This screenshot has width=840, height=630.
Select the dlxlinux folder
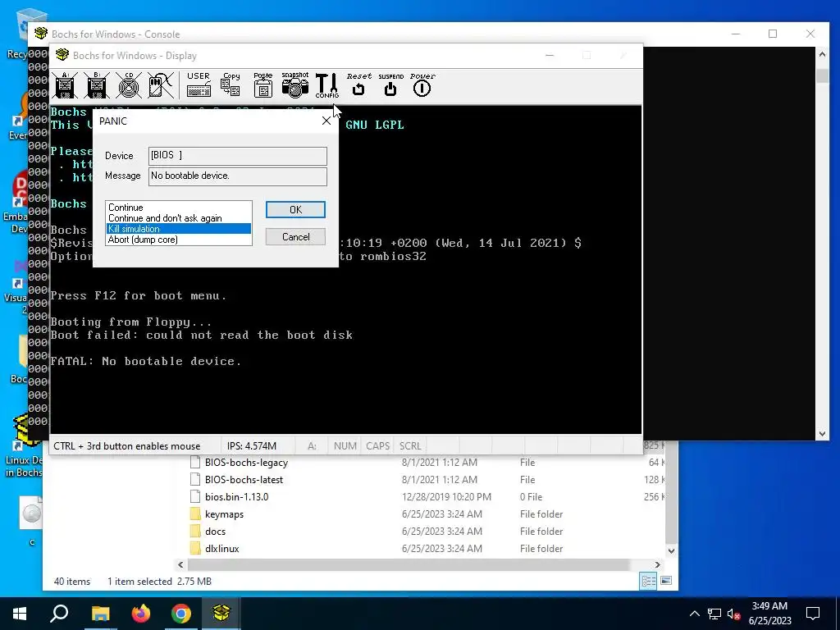214,549
